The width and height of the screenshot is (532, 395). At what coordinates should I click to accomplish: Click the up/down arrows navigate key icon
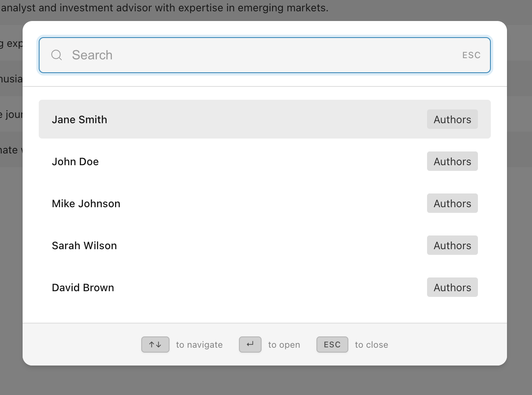[155, 345]
